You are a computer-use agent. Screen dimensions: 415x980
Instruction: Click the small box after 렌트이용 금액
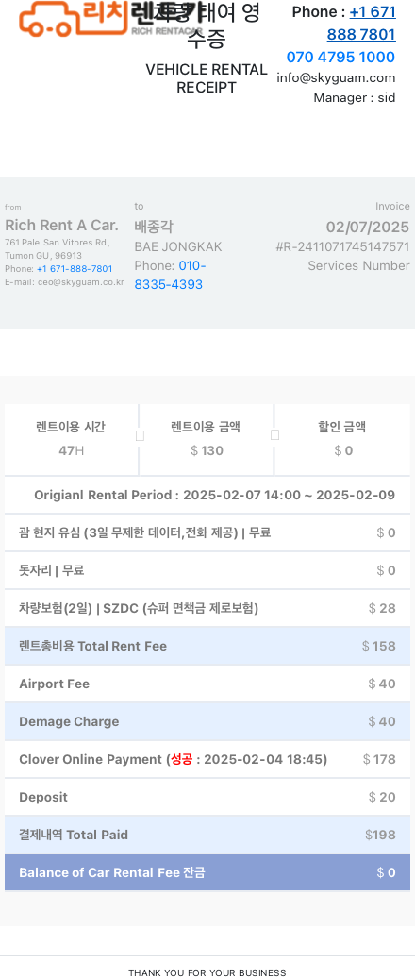274,435
